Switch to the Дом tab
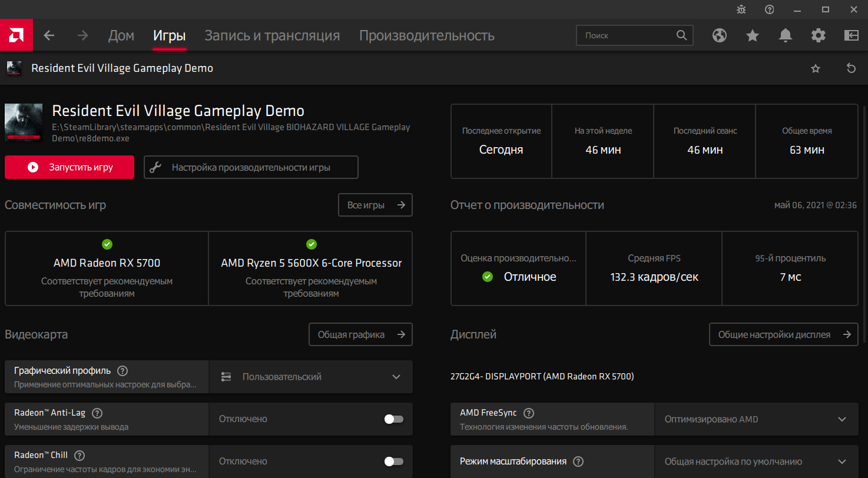868x478 pixels. point(121,35)
